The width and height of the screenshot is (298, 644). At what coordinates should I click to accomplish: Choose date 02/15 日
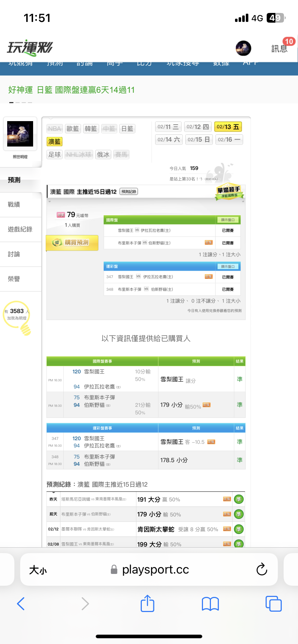[x=199, y=139]
